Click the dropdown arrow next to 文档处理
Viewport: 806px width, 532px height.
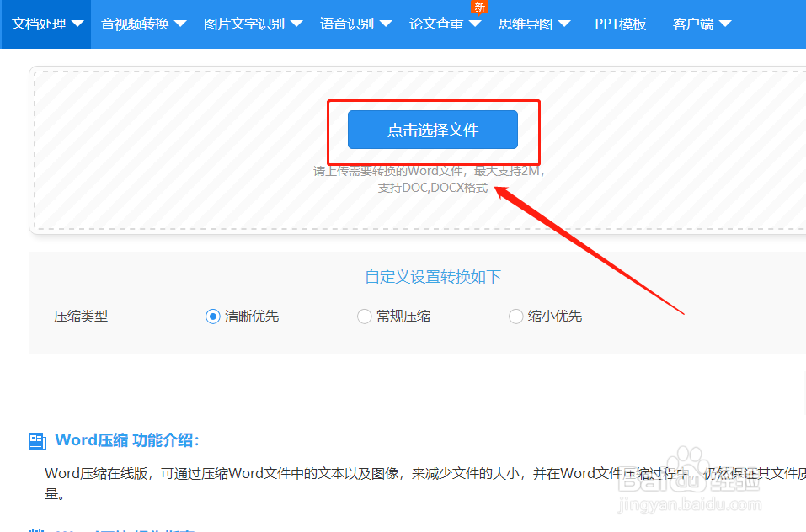click(x=77, y=24)
